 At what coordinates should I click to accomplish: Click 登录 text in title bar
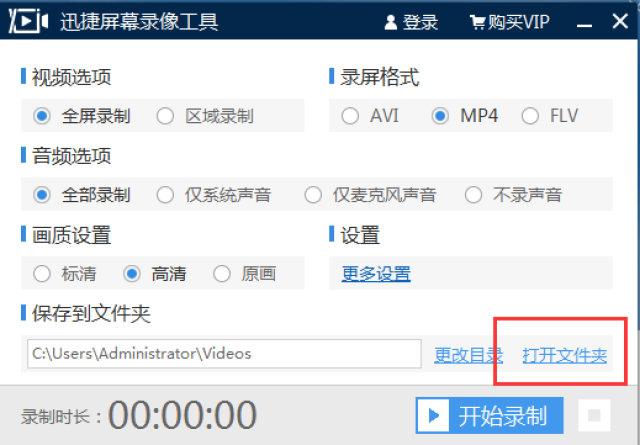(420, 22)
